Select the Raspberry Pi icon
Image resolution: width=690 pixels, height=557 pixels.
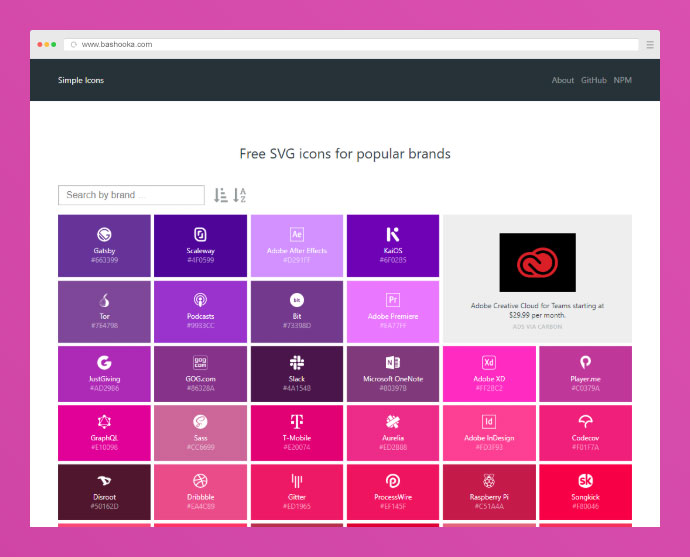point(489,480)
